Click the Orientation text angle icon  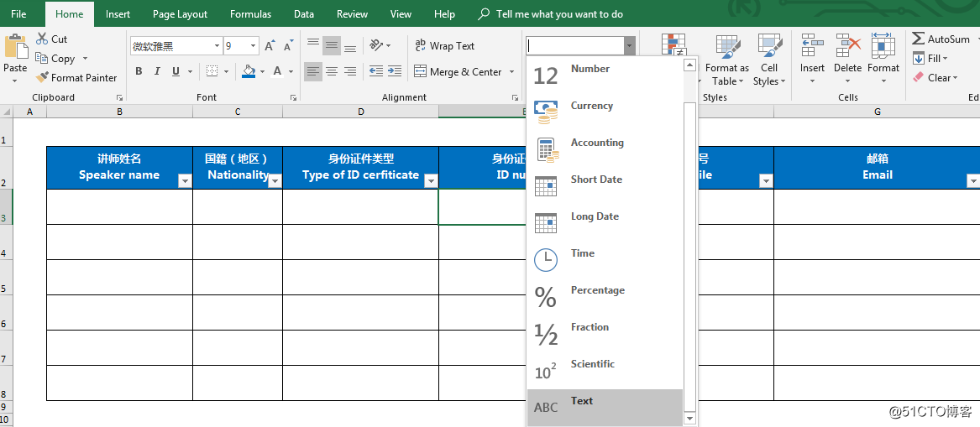click(375, 45)
